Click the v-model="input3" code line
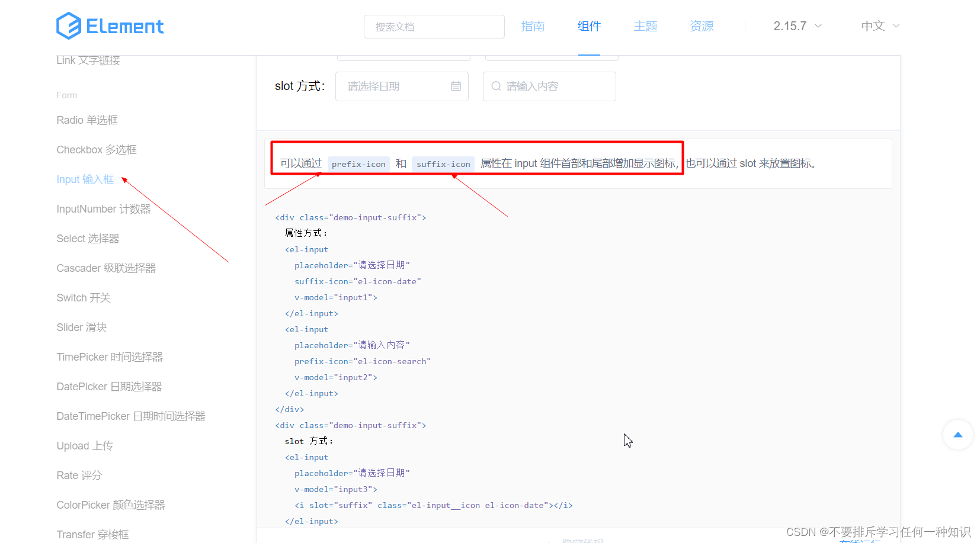Viewport: 980px width, 543px height. [x=336, y=489]
